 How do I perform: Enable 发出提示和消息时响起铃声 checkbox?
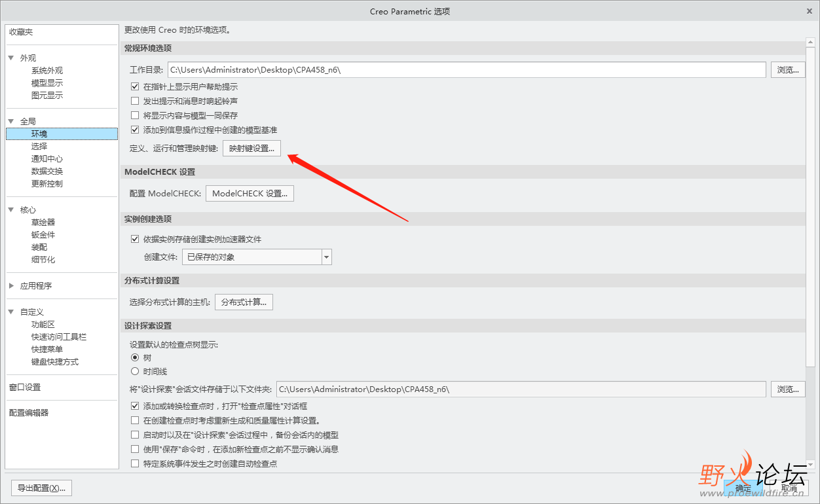point(135,101)
